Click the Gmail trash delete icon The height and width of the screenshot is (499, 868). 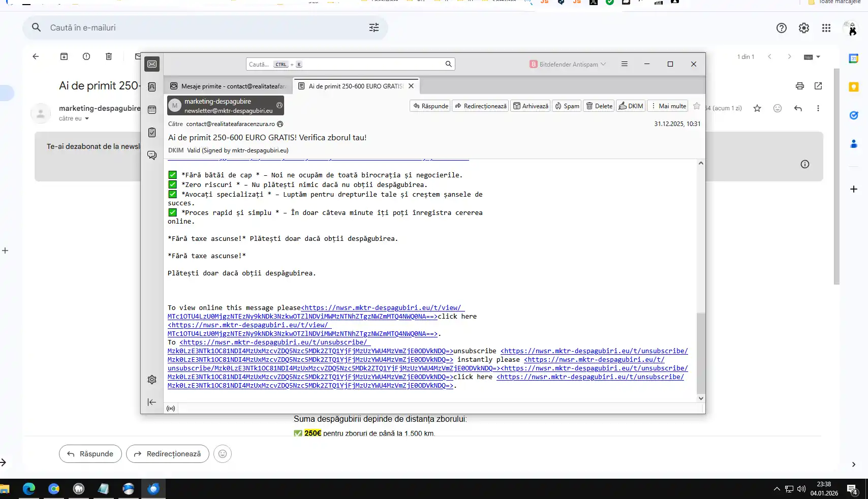point(109,56)
